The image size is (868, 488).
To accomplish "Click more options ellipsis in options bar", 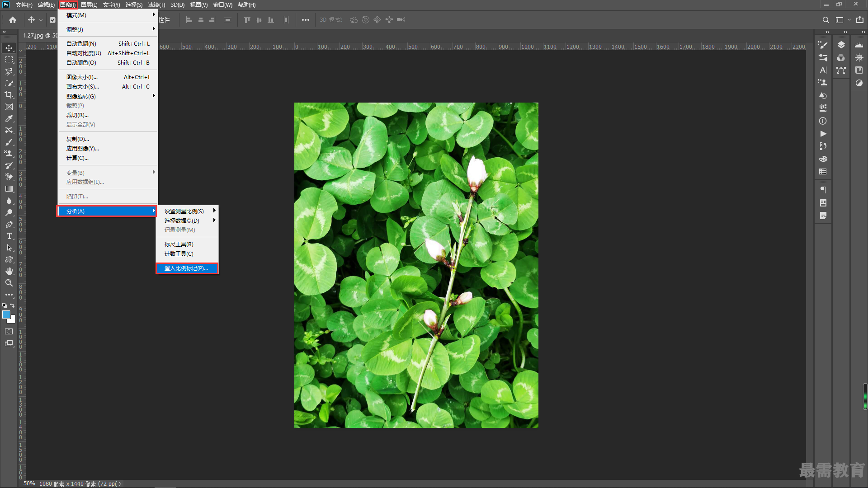I will point(306,20).
